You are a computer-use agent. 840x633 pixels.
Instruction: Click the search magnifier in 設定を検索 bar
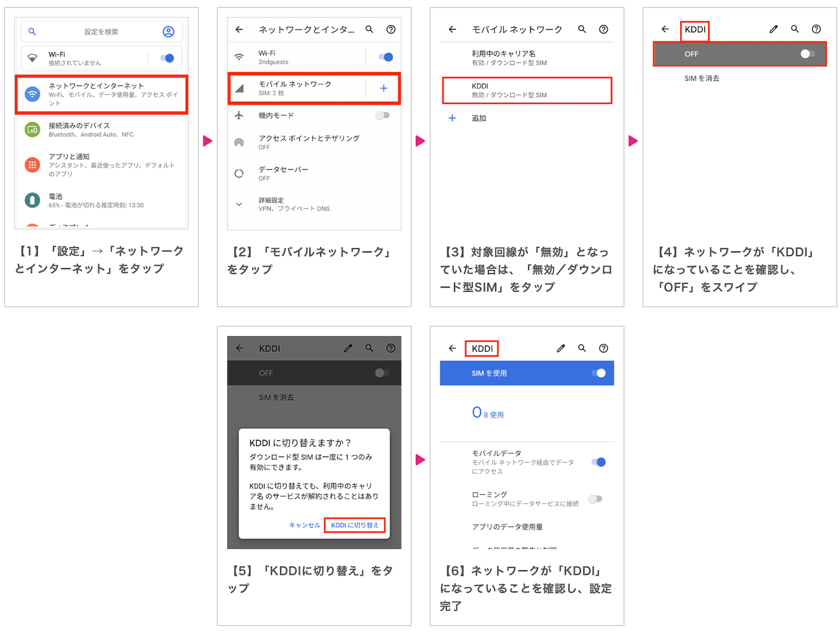32,32
